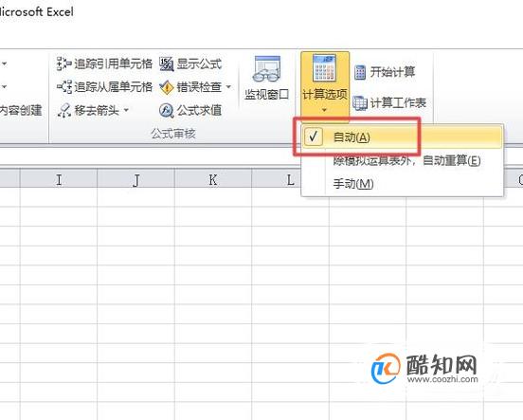This screenshot has width=523, height=420.
Task: Click the 内容创建 button at left edge
Action: click(x=21, y=111)
